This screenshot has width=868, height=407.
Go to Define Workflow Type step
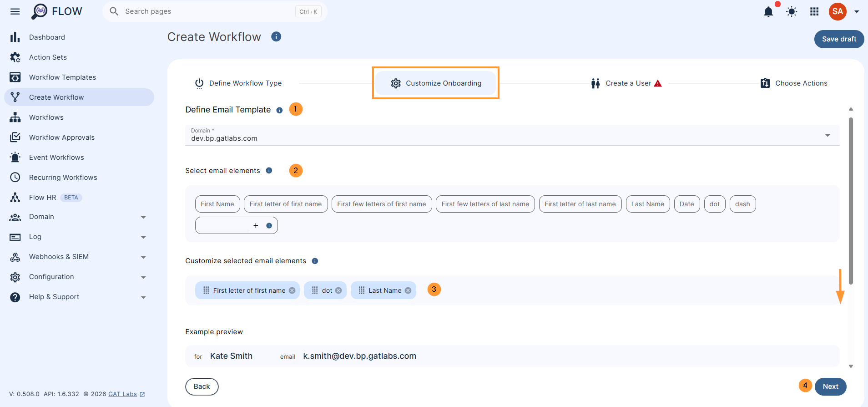[238, 83]
